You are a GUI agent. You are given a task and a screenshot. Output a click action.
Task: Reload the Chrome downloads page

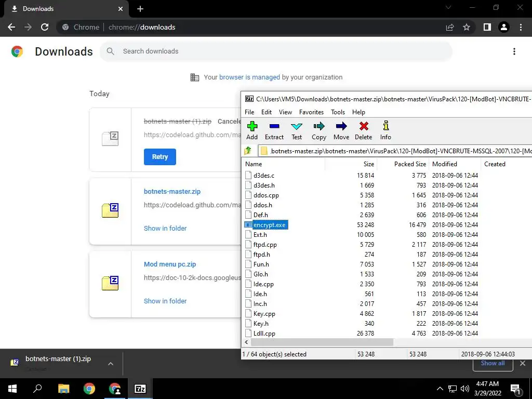point(45,27)
